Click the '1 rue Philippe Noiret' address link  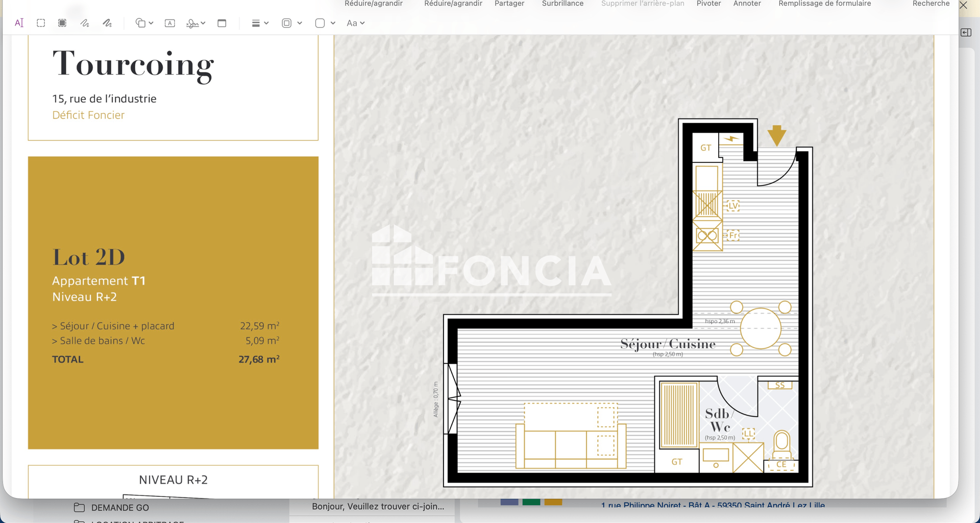[713, 505]
